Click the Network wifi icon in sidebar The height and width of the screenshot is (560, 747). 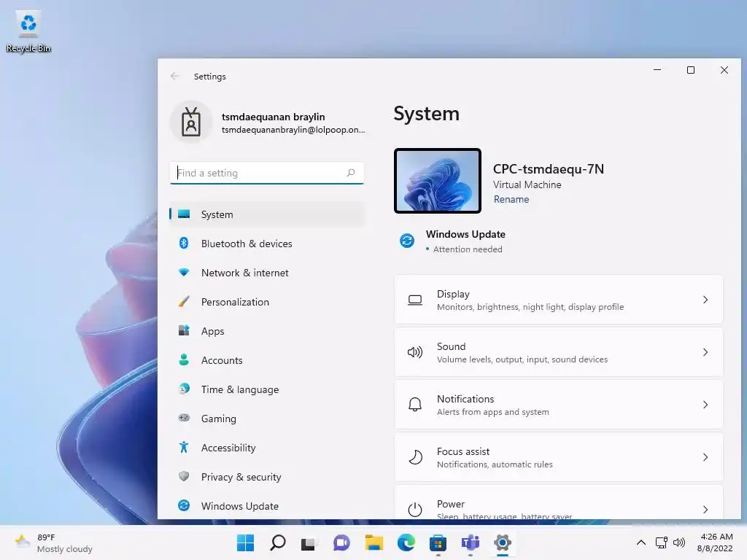pos(184,273)
